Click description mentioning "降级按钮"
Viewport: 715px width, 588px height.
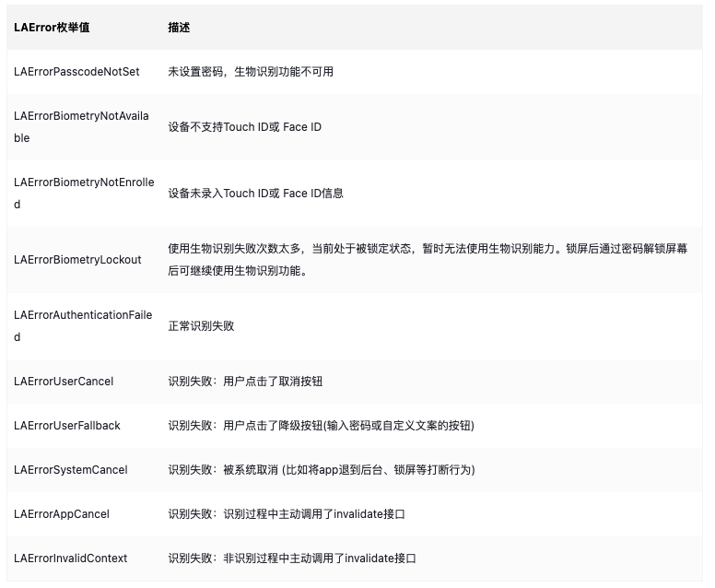click(x=321, y=426)
